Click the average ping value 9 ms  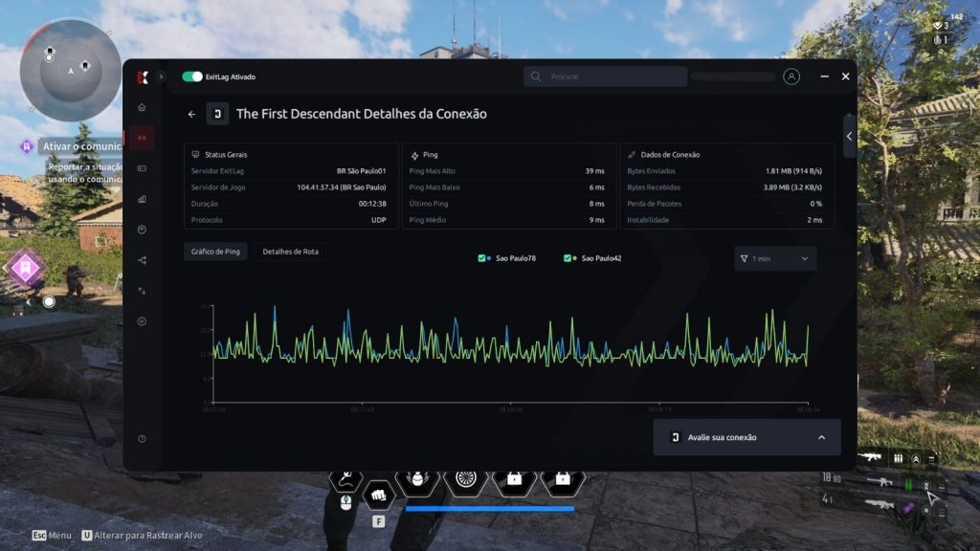(x=597, y=220)
